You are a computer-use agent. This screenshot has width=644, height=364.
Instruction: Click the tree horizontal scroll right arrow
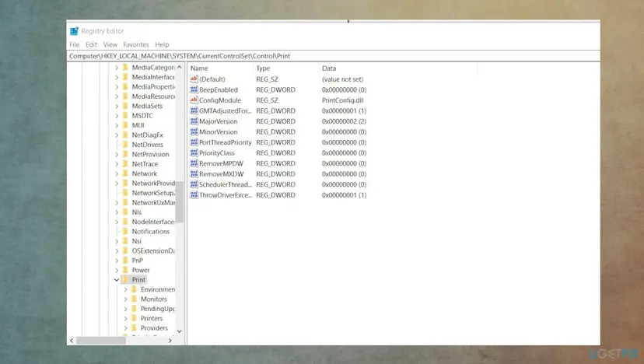[170, 341]
